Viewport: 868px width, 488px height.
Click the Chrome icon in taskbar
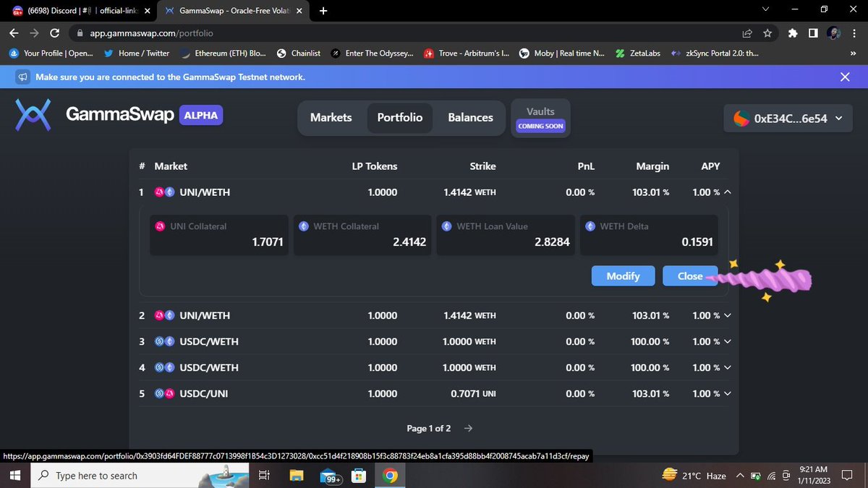click(390, 476)
